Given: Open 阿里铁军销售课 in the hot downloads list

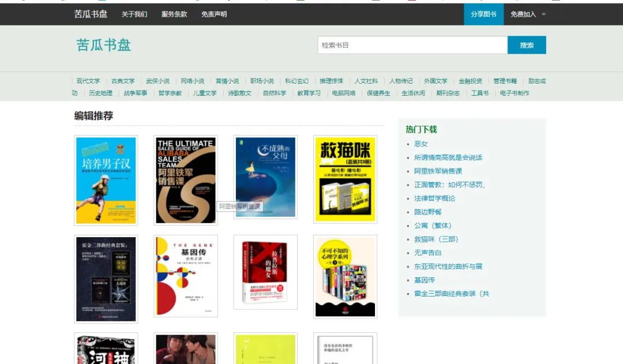Looking at the screenshot, I should [438, 171].
